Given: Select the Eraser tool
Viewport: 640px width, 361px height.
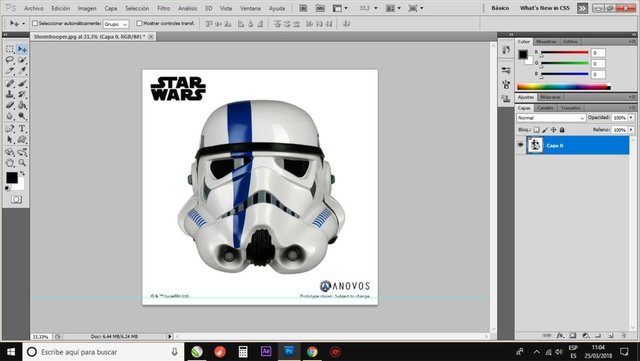Looking at the screenshot, I should pos(10,105).
